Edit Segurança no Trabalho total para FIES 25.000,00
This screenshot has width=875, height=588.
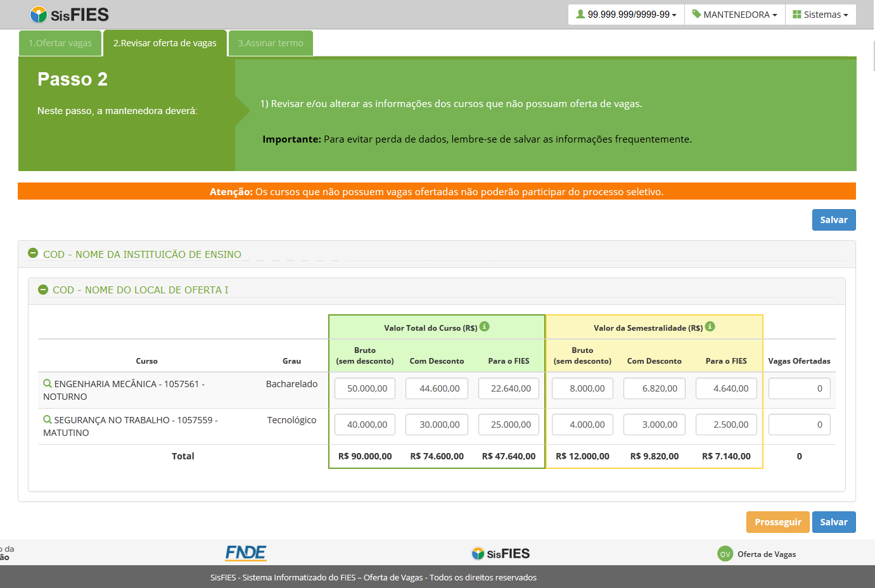[509, 425]
